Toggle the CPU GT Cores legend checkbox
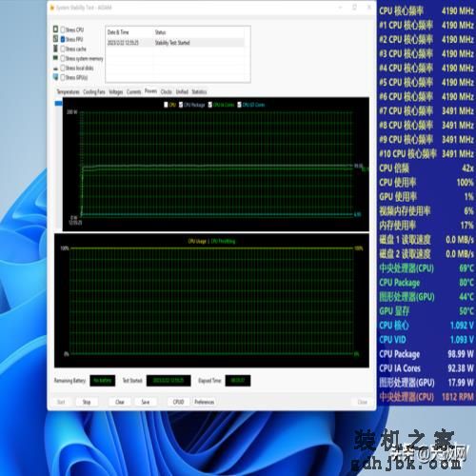This screenshot has width=476, height=476. 239,105
